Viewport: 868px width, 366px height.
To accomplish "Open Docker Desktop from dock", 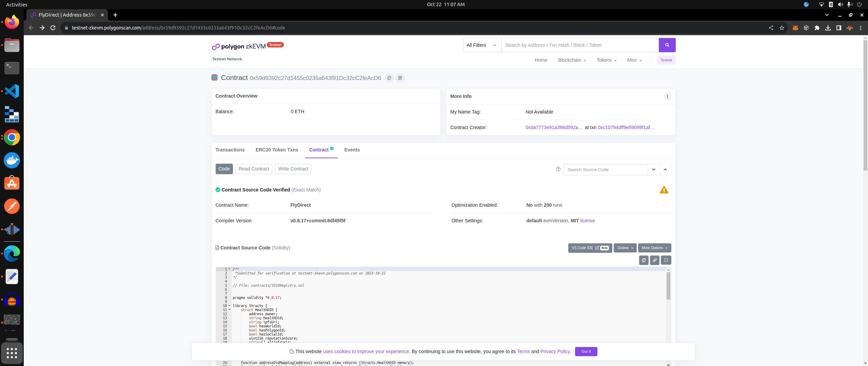I will 12,160.
